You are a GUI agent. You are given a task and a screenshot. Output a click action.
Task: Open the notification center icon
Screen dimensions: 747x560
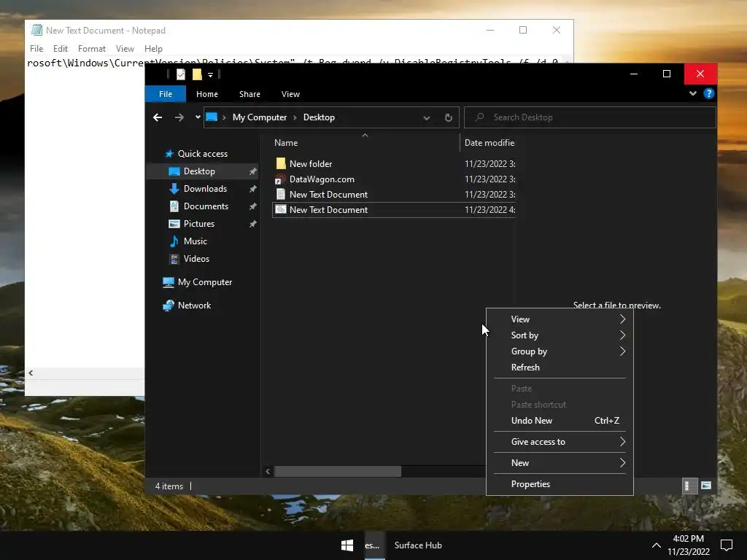pos(726,545)
